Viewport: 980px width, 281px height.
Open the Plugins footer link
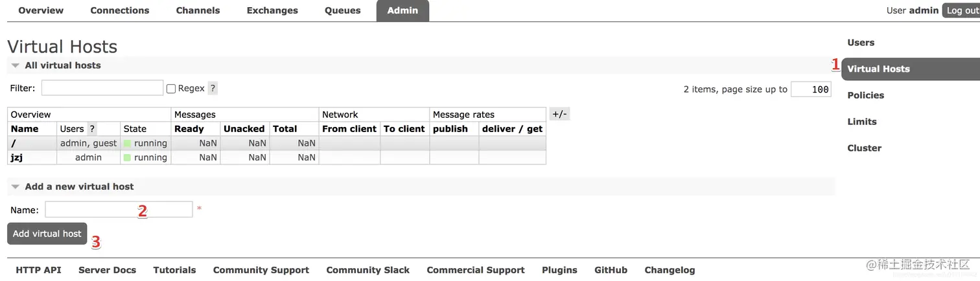[x=560, y=270]
